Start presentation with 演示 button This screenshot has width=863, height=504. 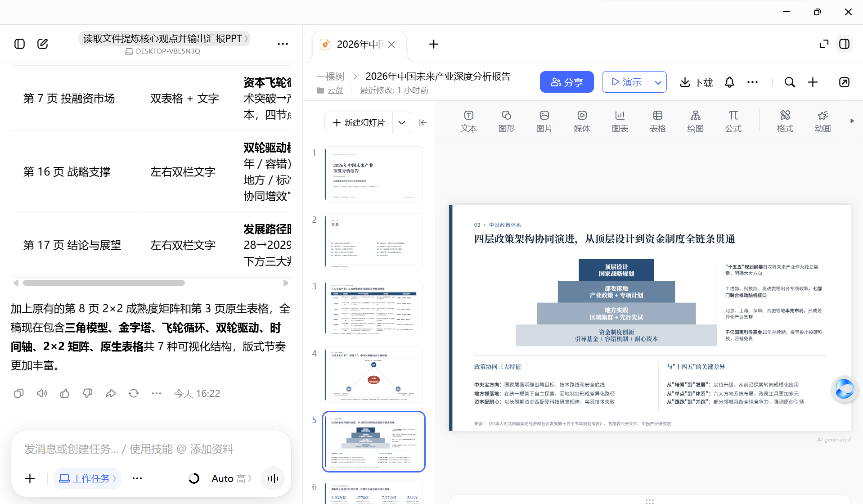[626, 82]
